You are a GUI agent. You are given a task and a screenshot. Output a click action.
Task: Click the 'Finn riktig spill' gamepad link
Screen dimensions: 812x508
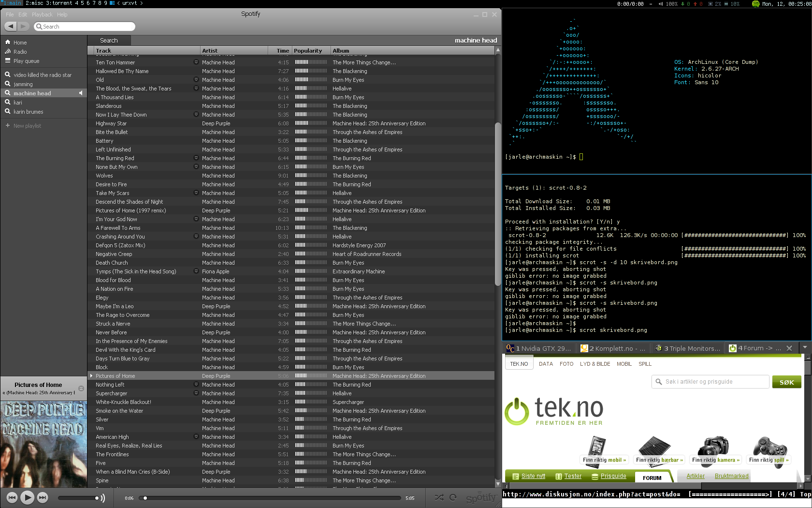769,451
